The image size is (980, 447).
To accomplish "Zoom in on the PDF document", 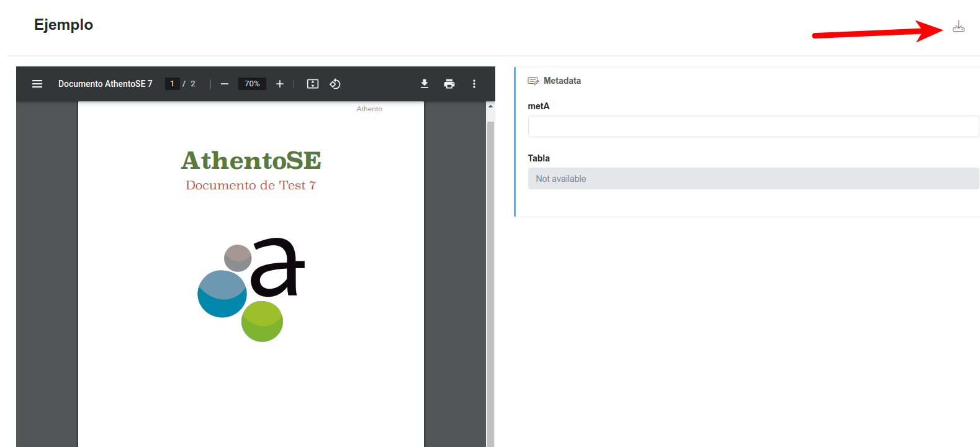I will point(280,84).
